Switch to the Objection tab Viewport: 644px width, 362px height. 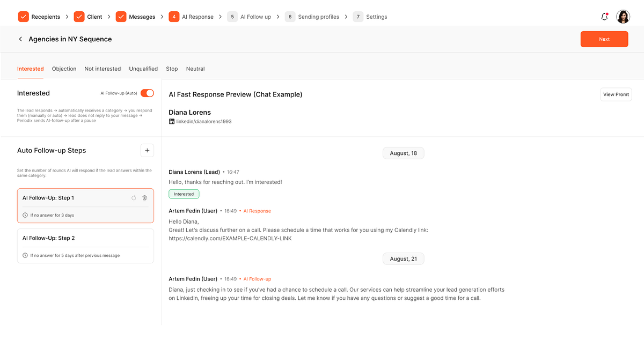coord(64,69)
